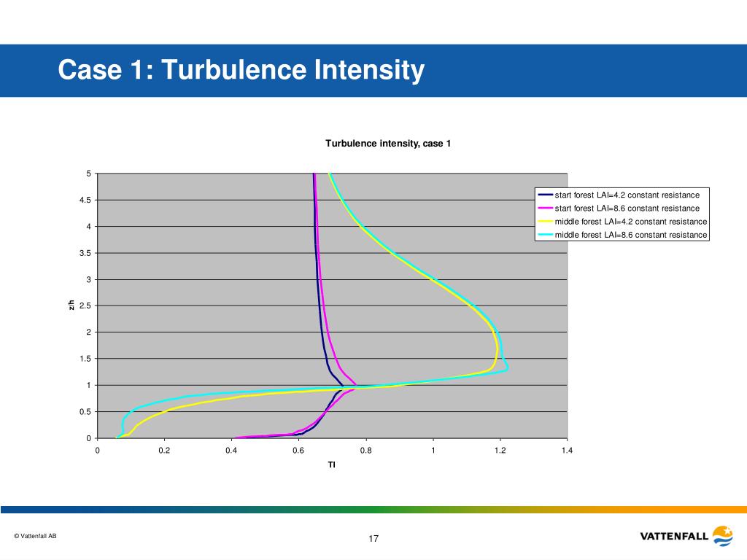Click the 'TI' x-axis label

click(332, 464)
